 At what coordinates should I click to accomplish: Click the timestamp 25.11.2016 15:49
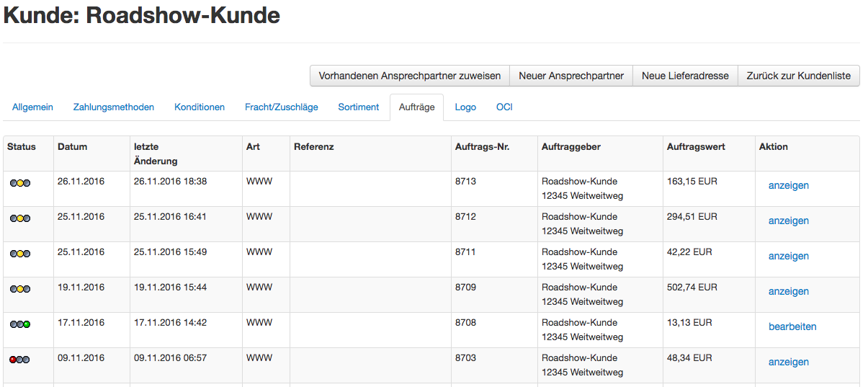[170, 252]
